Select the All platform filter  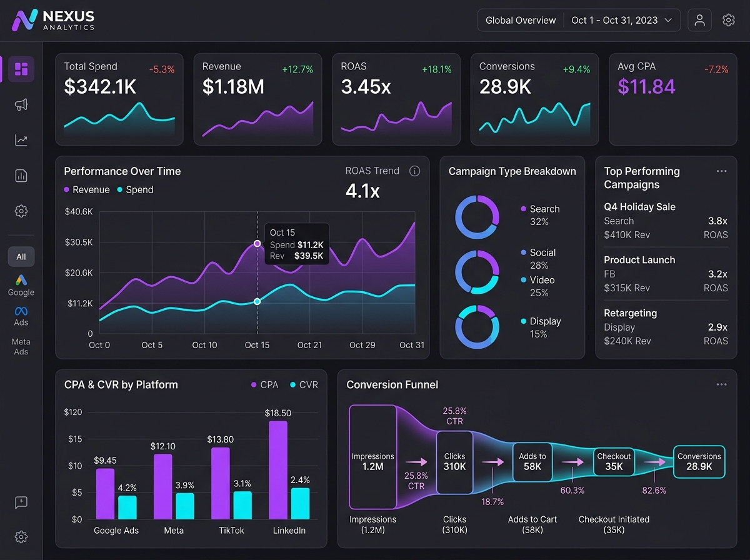click(x=21, y=256)
